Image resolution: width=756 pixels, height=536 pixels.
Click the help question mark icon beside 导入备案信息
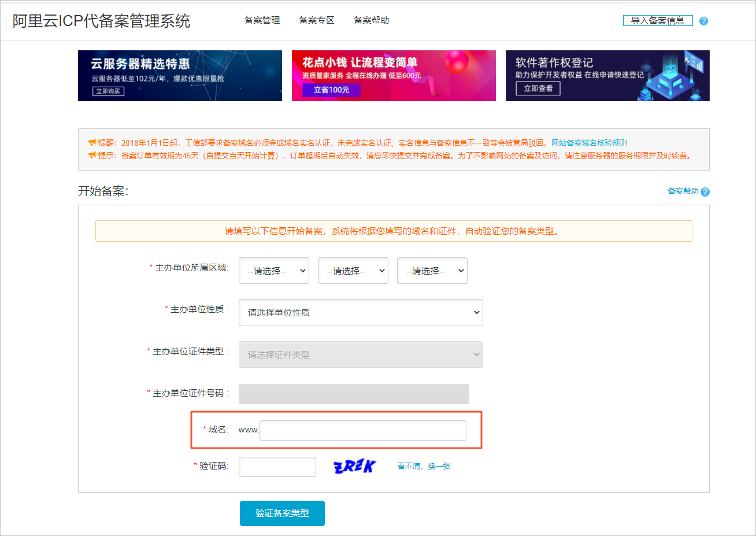pos(703,20)
